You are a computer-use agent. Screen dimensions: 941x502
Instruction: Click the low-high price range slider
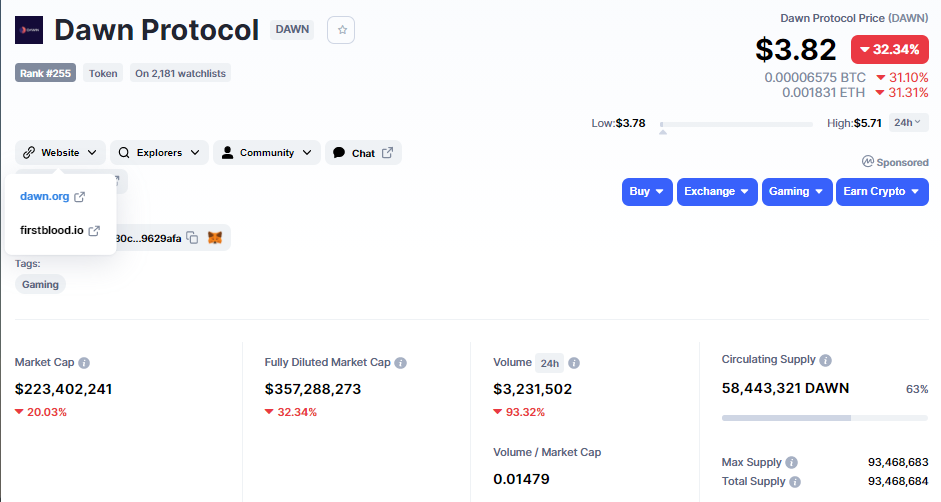[736, 124]
